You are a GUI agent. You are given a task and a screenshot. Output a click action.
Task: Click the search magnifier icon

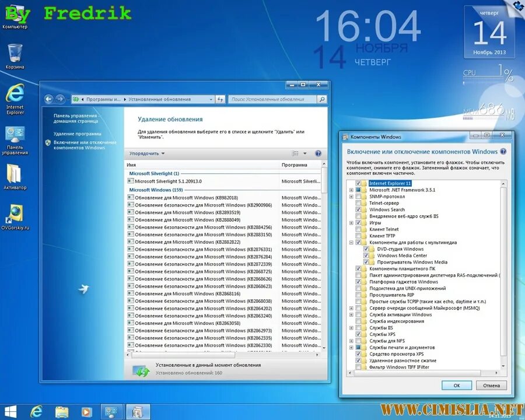322,99
